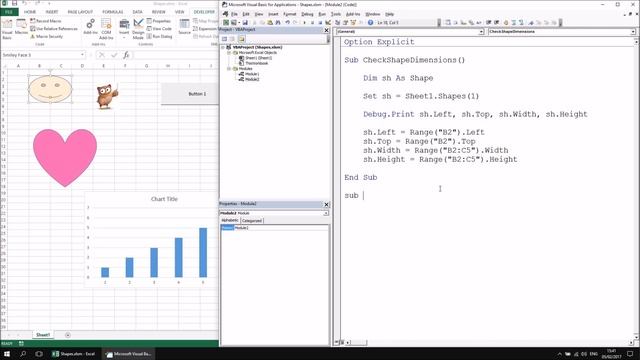
Task: Open Windows Start menu
Action: click(x=7, y=354)
